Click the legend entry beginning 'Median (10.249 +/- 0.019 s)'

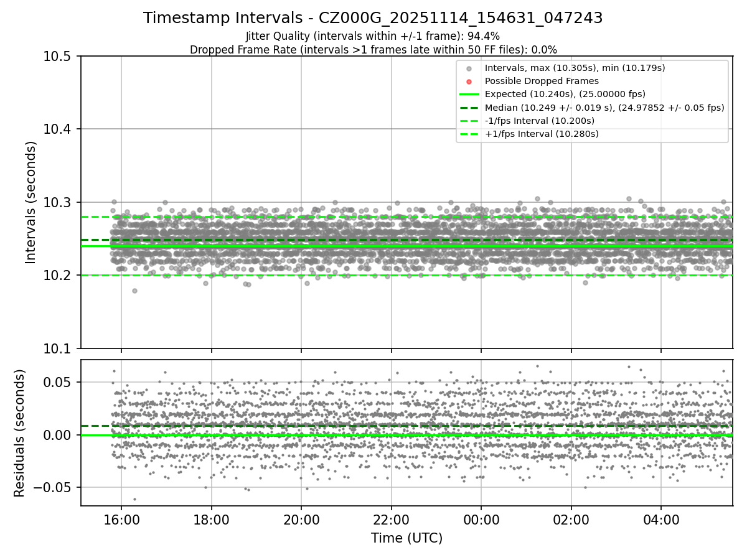(604, 107)
